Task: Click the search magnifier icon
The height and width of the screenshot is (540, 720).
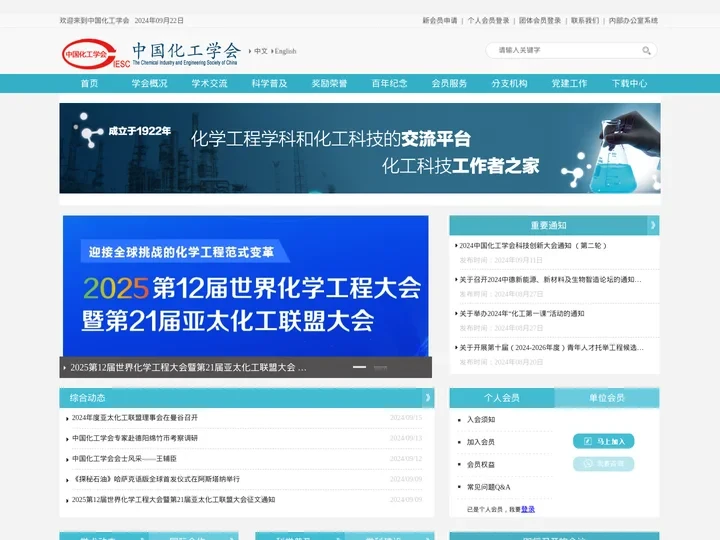Action: 646,51
